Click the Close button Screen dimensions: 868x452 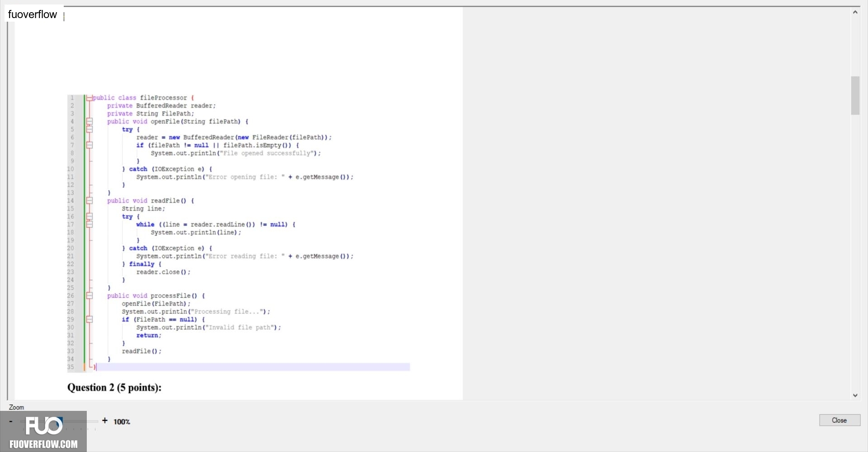point(840,420)
